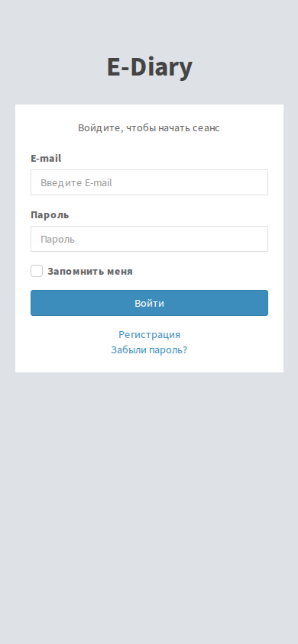
Task: Activate the password entry box
Action: point(149,239)
